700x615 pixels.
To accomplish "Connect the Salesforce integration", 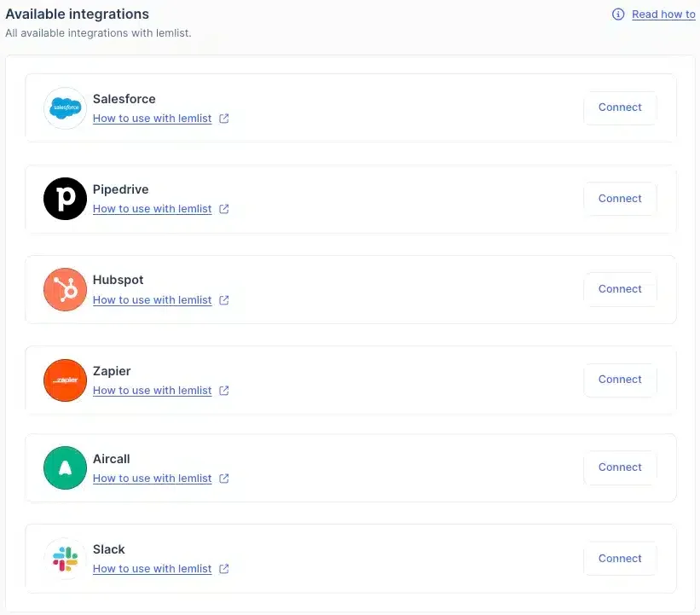I will [x=620, y=107].
